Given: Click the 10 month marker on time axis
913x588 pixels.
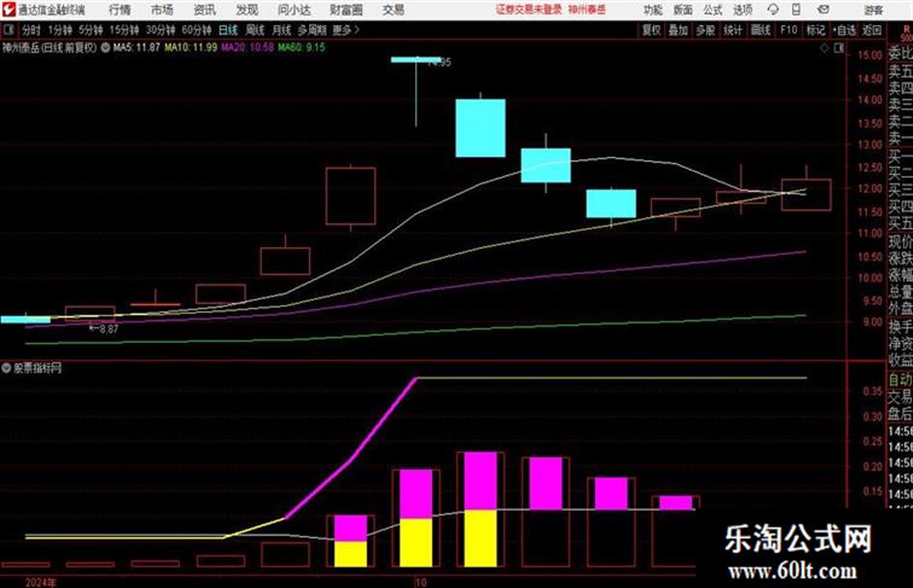Looking at the screenshot, I should (420, 582).
